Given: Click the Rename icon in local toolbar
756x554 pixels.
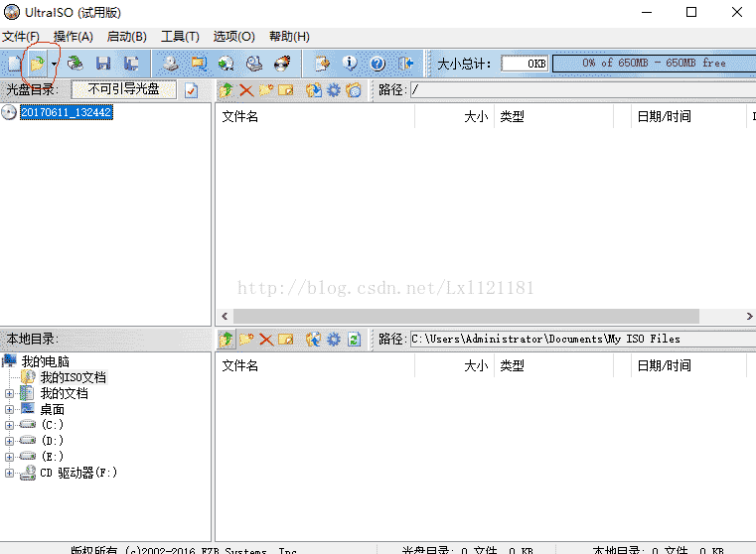Looking at the screenshot, I should coord(286,340).
